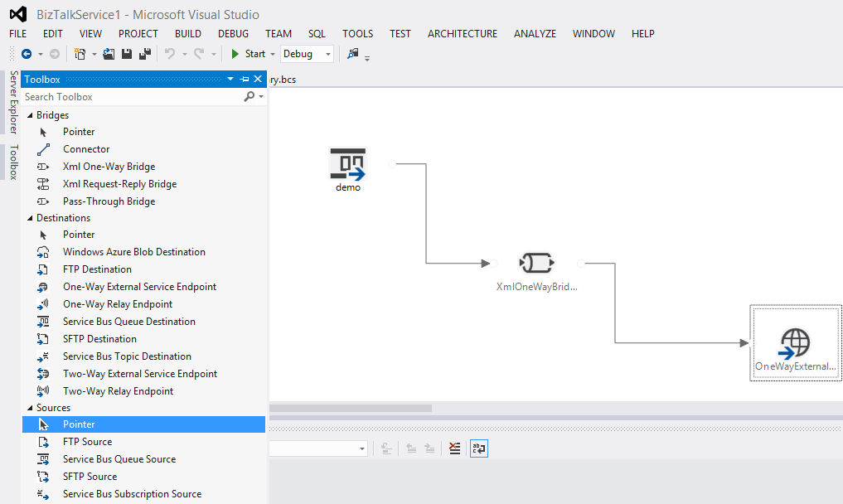Select the demo queue node on canvas

coord(348,170)
